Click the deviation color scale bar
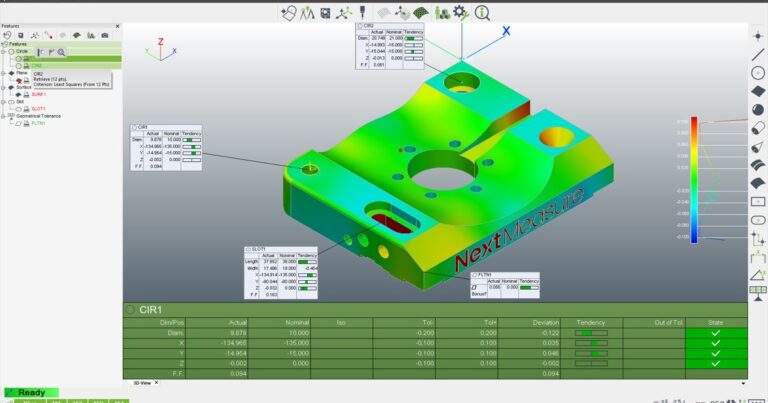768x403 pixels. click(694, 180)
